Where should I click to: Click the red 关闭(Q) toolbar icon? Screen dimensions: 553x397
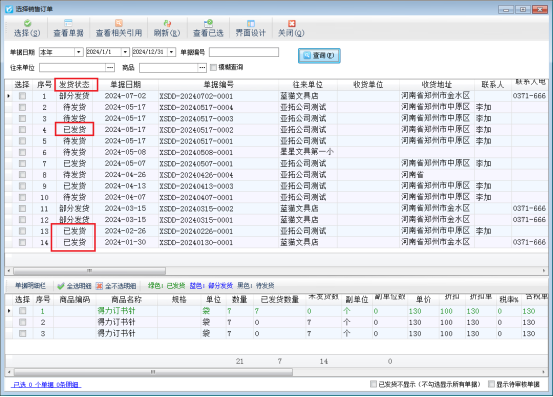click(291, 24)
